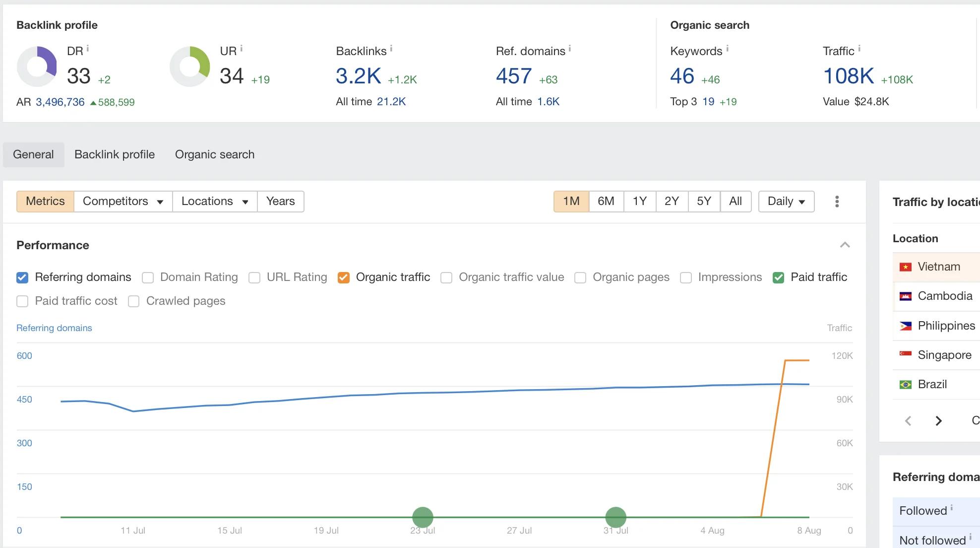Open AR 3,496,736 rank link
Viewport: 980px width, 548px height.
[x=60, y=102]
